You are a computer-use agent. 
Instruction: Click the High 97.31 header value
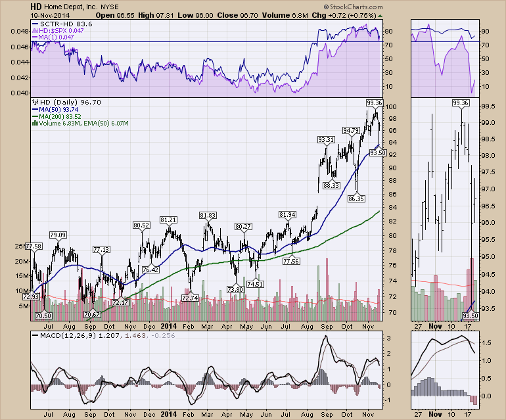(156, 16)
